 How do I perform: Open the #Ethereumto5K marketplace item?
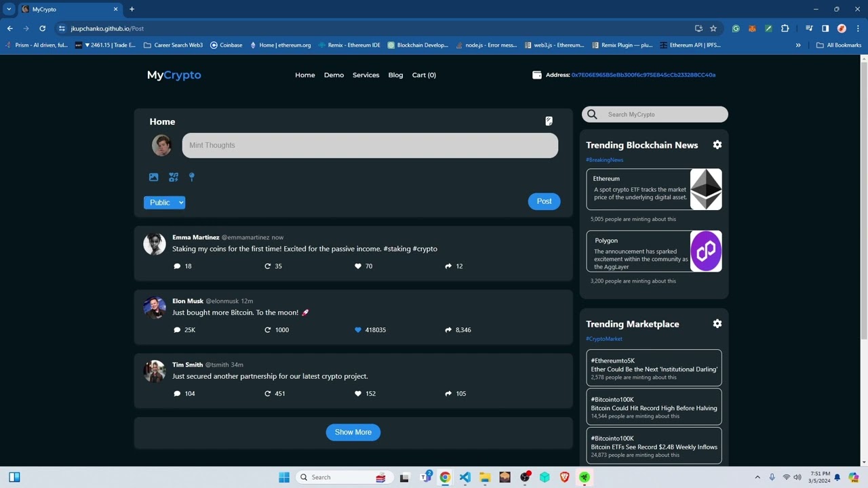654,368
